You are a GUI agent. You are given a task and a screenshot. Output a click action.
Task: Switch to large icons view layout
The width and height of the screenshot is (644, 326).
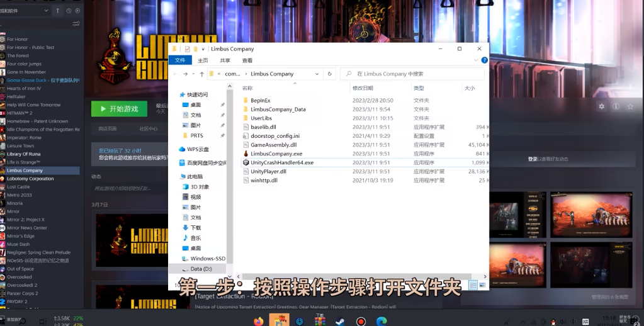pos(482,285)
